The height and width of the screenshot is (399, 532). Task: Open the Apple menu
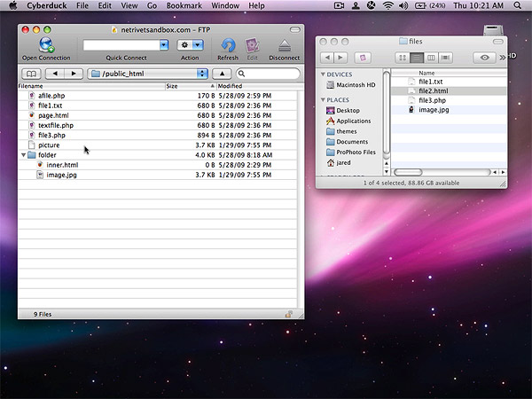[13, 5]
